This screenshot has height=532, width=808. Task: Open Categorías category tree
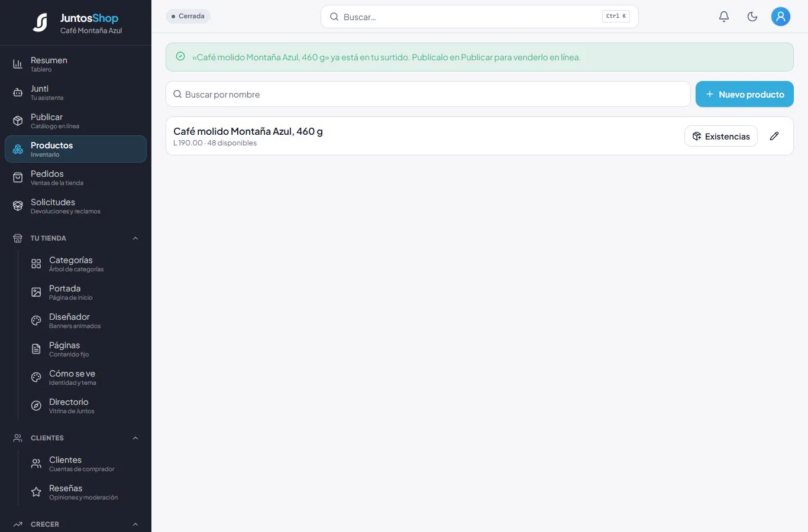(85, 264)
